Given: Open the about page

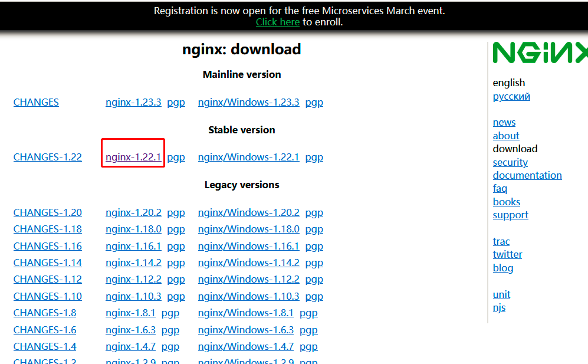Looking at the screenshot, I should pyautogui.click(x=506, y=136).
